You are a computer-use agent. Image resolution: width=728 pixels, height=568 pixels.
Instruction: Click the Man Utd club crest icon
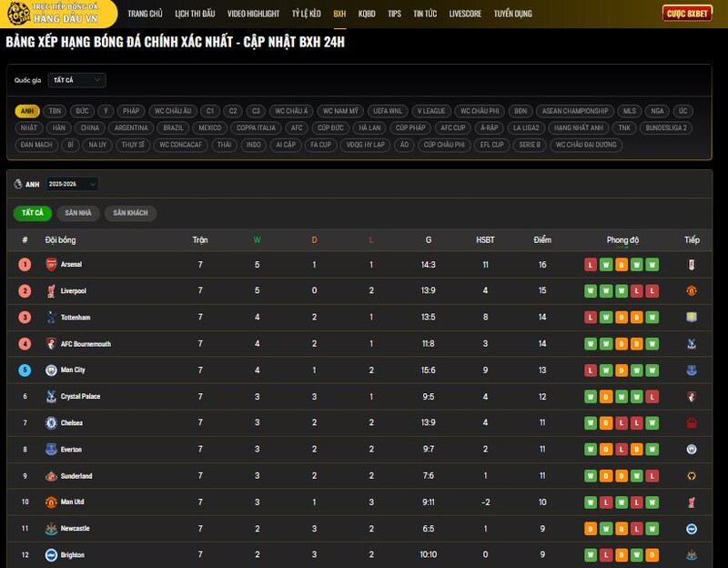[x=51, y=502]
